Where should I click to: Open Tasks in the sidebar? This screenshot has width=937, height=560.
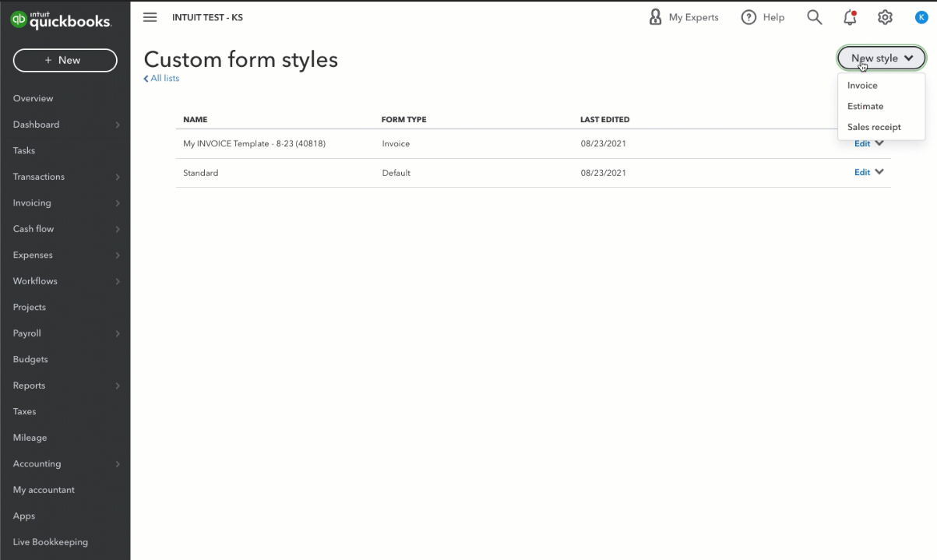tap(24, 150)
